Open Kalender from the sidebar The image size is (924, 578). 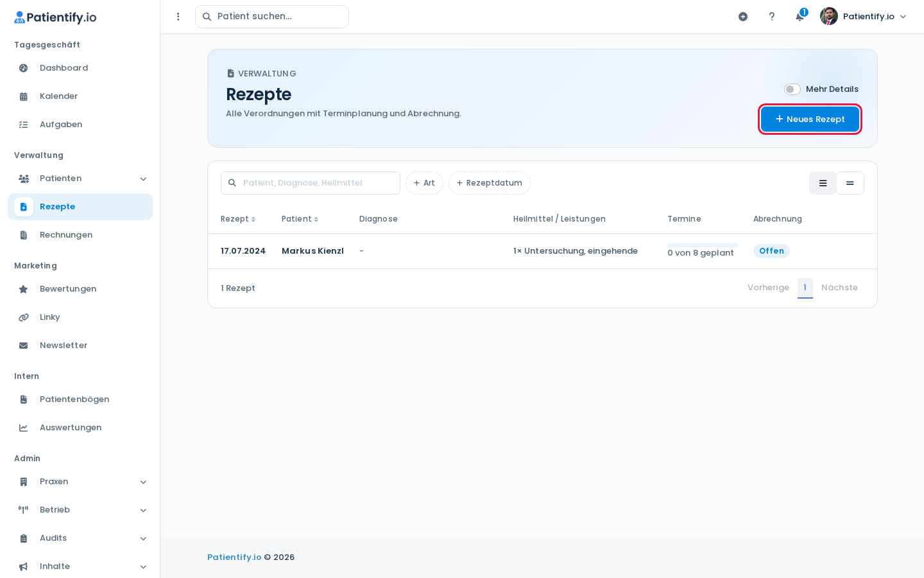80,96
